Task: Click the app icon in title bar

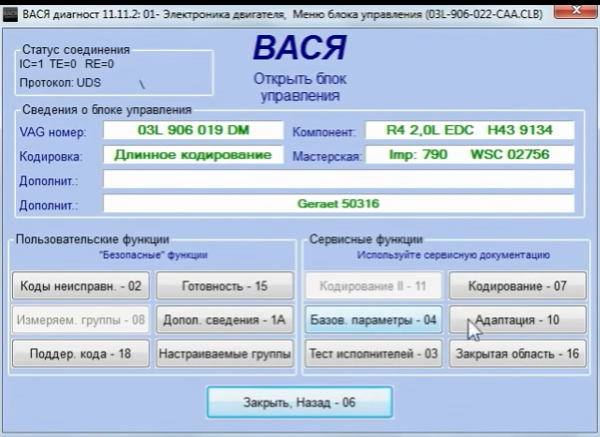Action: pyautogui.click(x=8, y=10)
